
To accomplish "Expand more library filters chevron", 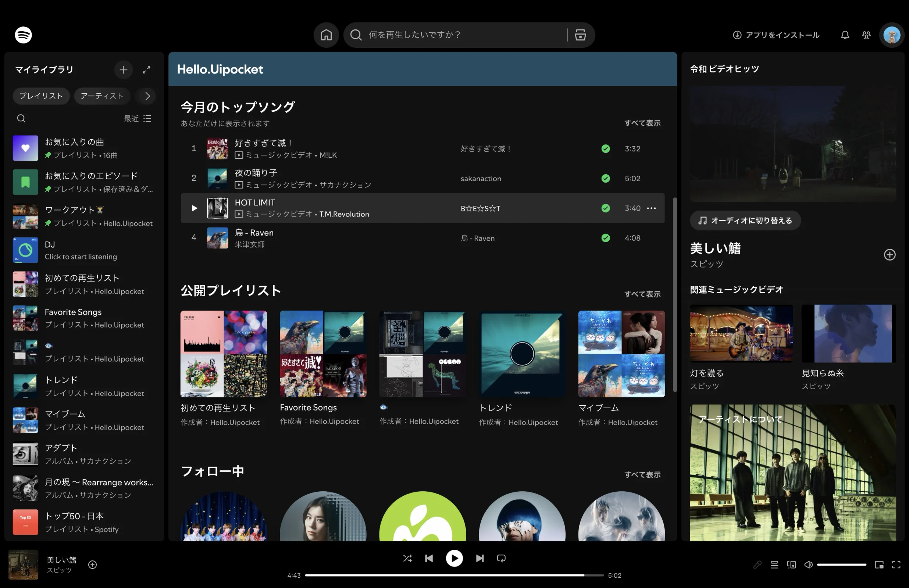I will [x=147, y=96].
